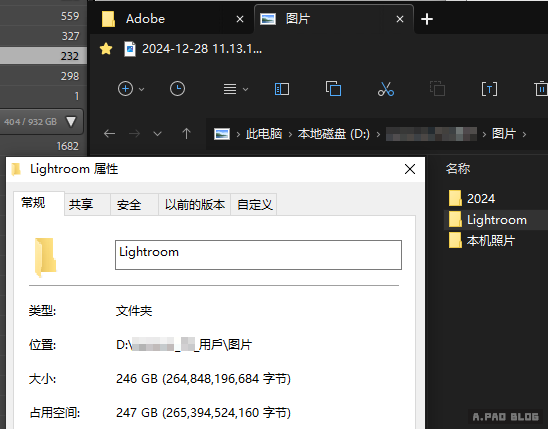Image resolution: width=548 pixels, height=429 pixels.
Task: Click the 文件夹 type value
Action: click(134, 311)
